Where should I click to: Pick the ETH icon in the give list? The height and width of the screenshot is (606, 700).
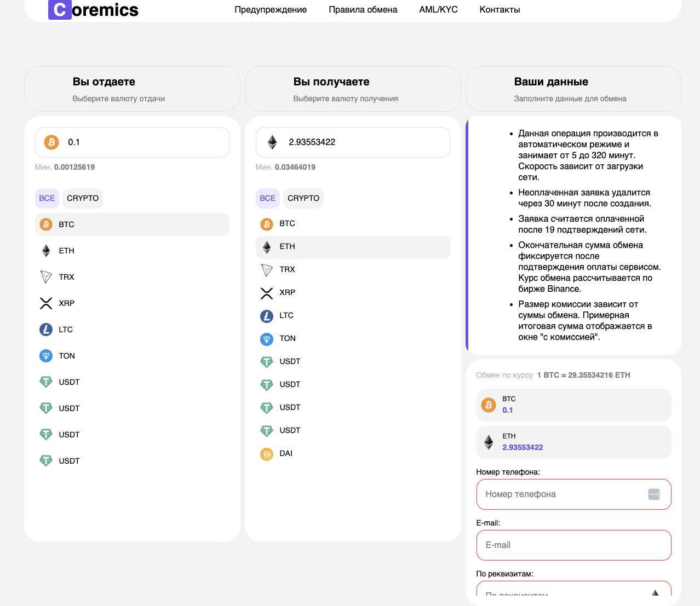click(46, 251)
